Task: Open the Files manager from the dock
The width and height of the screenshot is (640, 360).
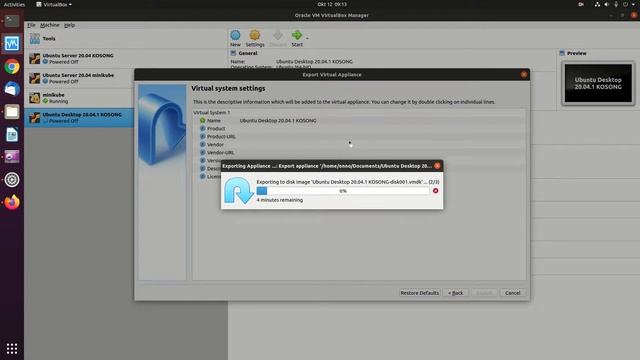Action: [12, 111]
